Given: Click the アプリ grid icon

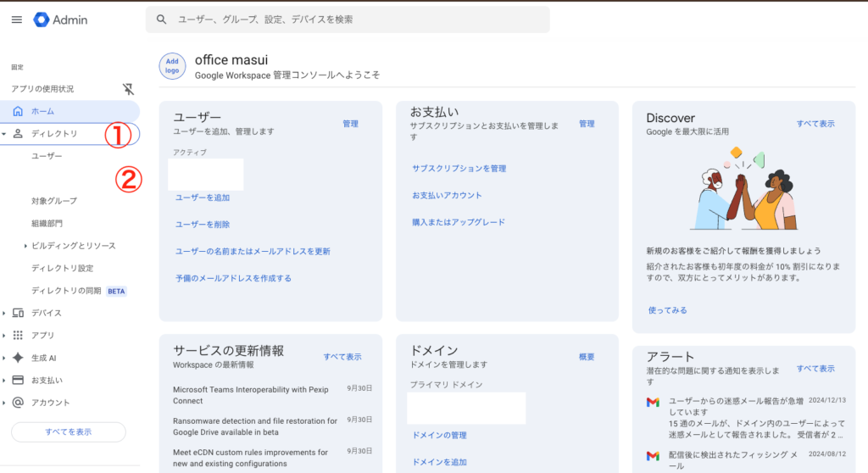Looking at the screenshot, I should [x=18, y=335].
